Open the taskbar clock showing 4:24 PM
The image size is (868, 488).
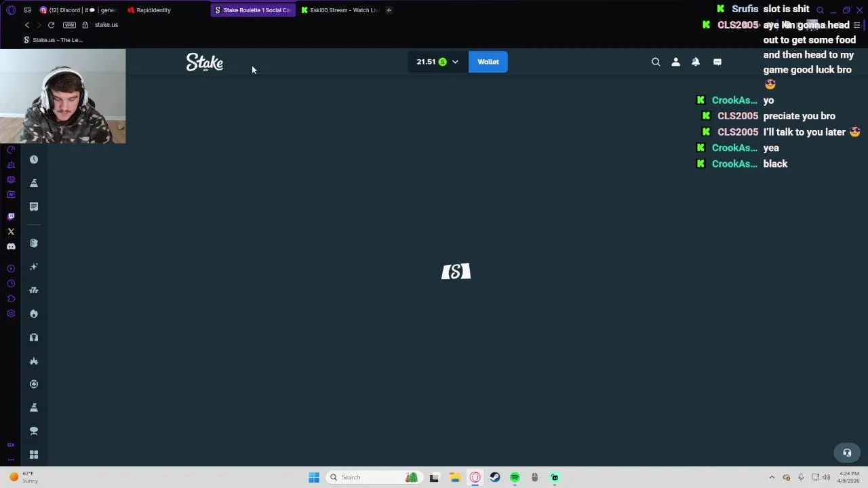(x=848, y=477)
